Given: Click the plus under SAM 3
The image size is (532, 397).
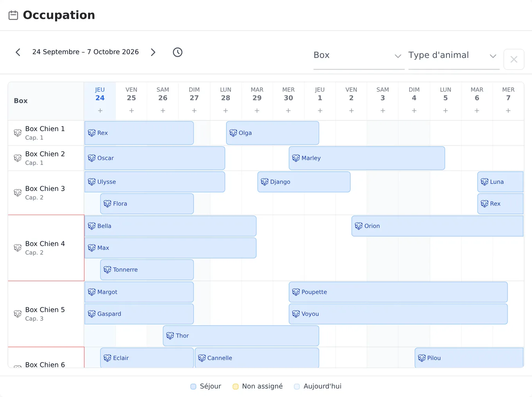Looking at the screenshot, I should (x=383, y=111).
